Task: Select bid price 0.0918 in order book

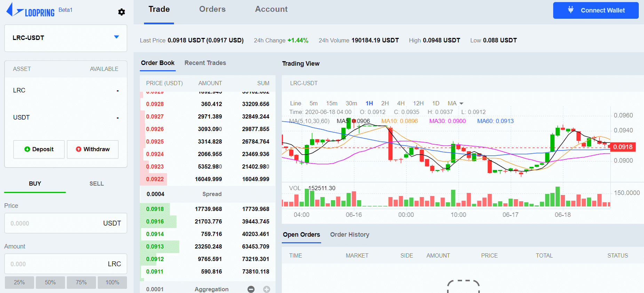Action: (x=155, y=209)
